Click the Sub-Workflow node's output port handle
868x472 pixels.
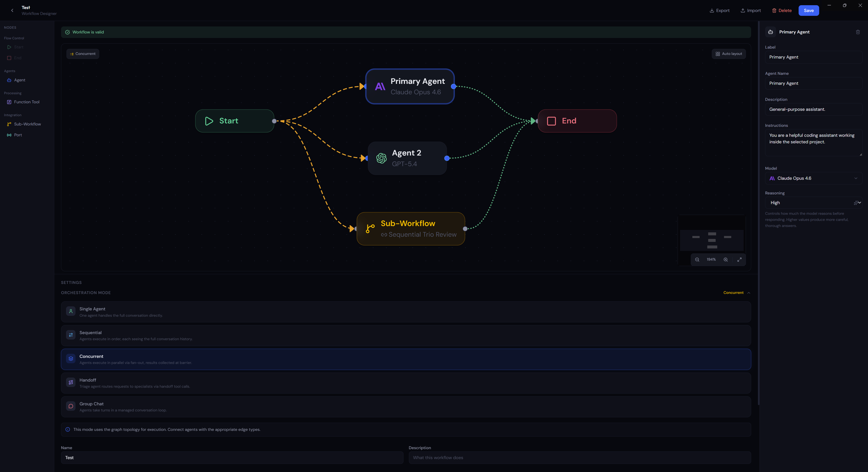[465, 229]
